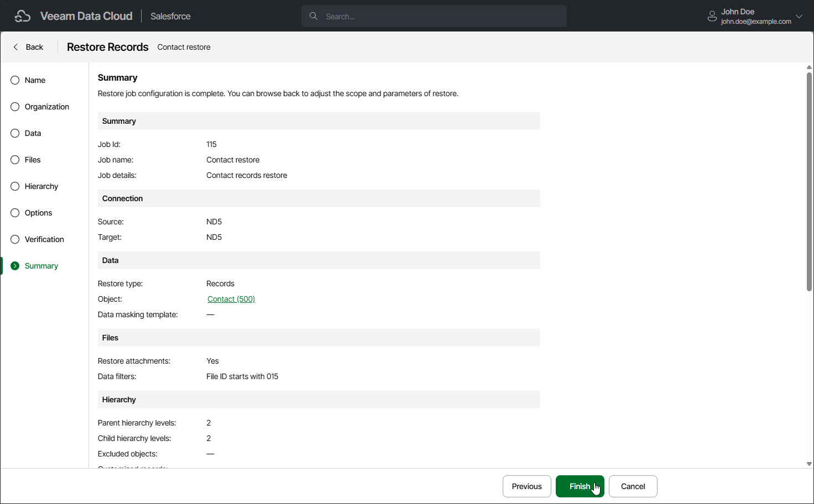Viewport: 814px width, 504px height.
Task: Click the green Summary step icon
Action: pyautogui.click(x=15, y=266)
